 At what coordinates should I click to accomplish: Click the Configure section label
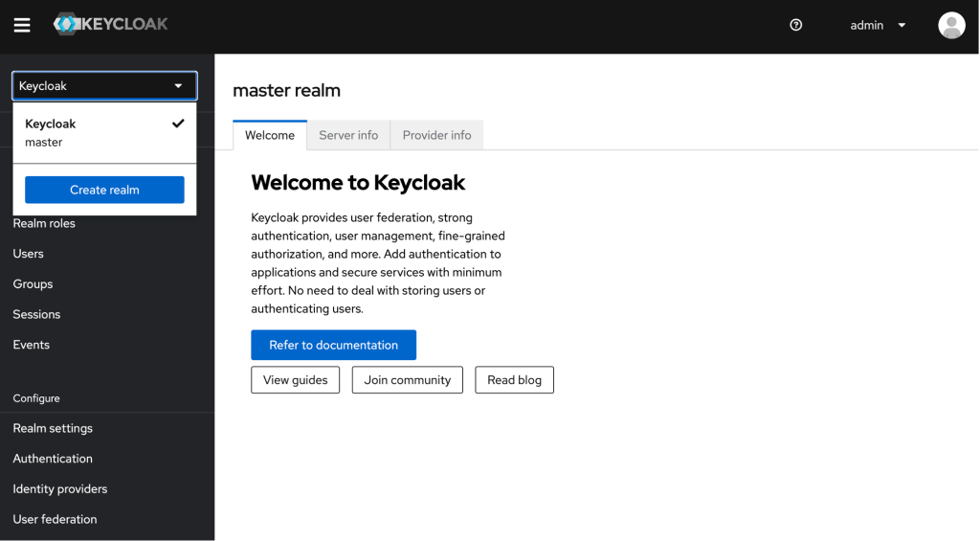click(36, 398)
